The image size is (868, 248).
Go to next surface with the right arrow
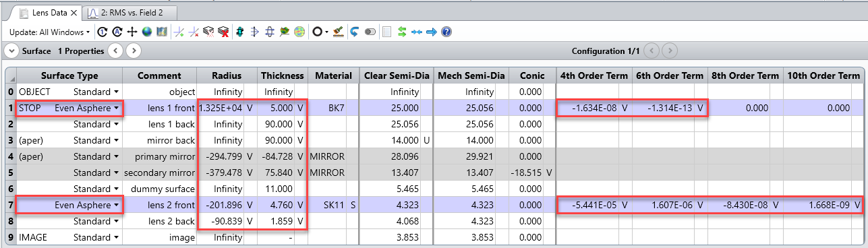click(x=134, y=51)
